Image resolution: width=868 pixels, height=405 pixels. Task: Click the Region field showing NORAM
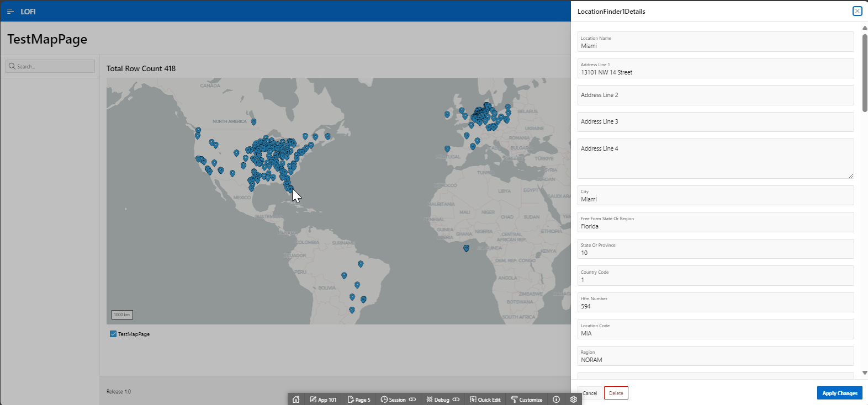[x=716, y=356]
